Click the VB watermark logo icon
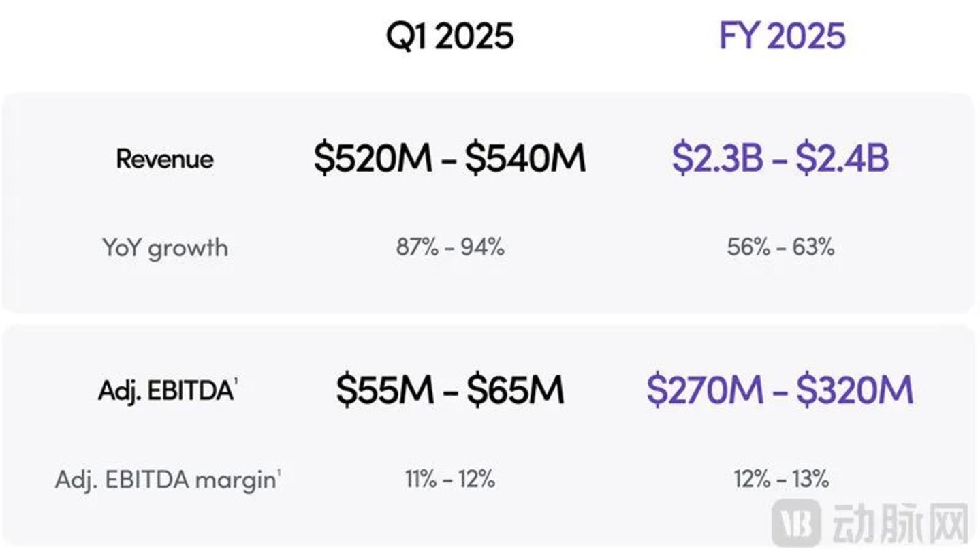980x560 pixels. coord(796,523)
